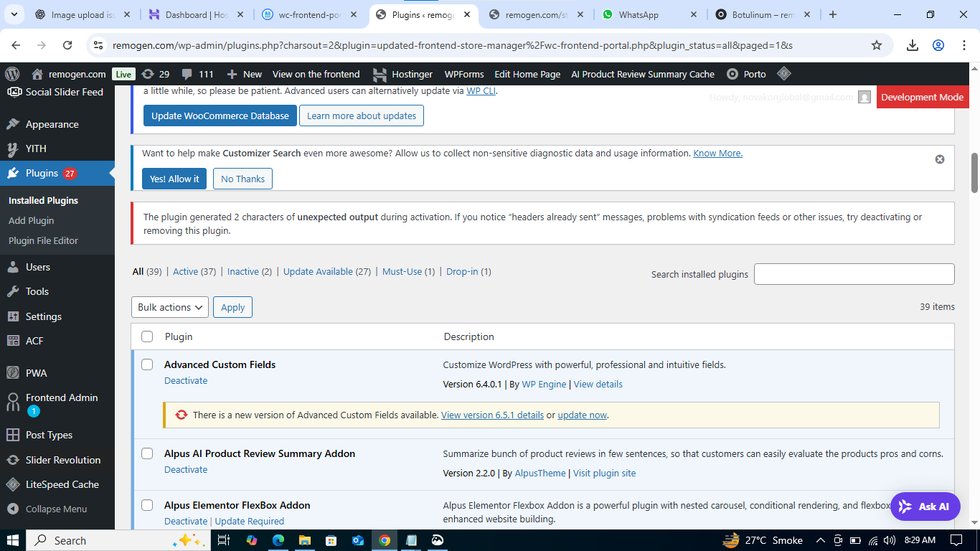Image resolution: width=980 pixels, height=551 pixels.
Task: Click the Ask AI floating button
Action: [x=925, y=507]
